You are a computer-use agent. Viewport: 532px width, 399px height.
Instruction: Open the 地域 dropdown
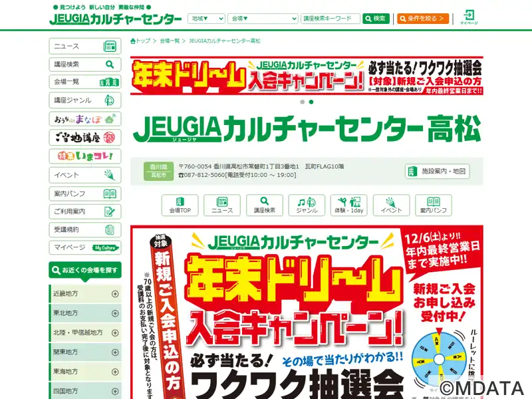206,19
